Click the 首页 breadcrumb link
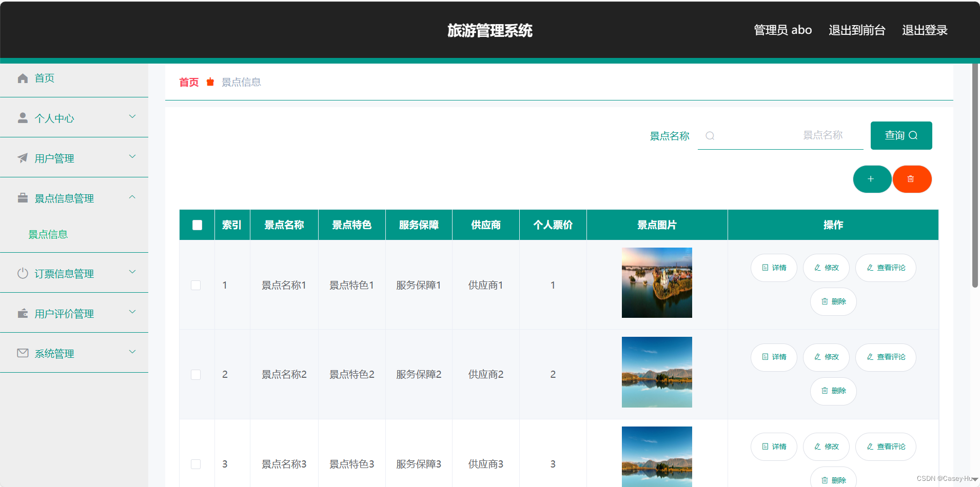 tap(189, 82)
